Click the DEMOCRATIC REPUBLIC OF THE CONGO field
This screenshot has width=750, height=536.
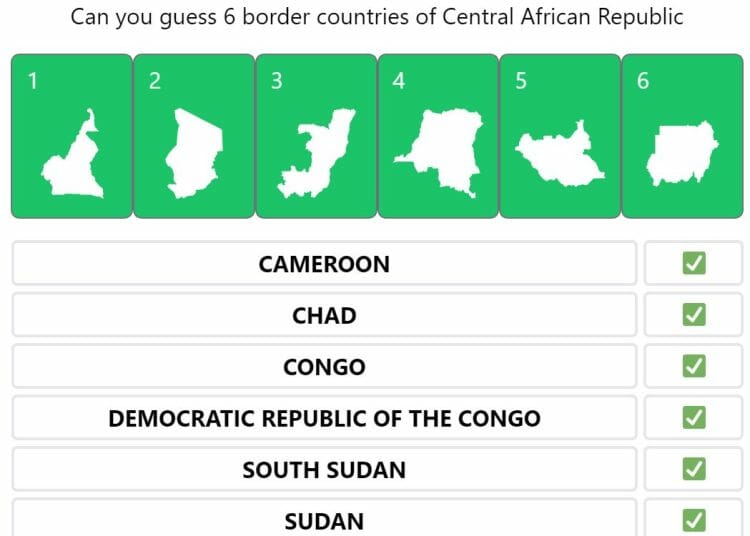tap(324, 417)
